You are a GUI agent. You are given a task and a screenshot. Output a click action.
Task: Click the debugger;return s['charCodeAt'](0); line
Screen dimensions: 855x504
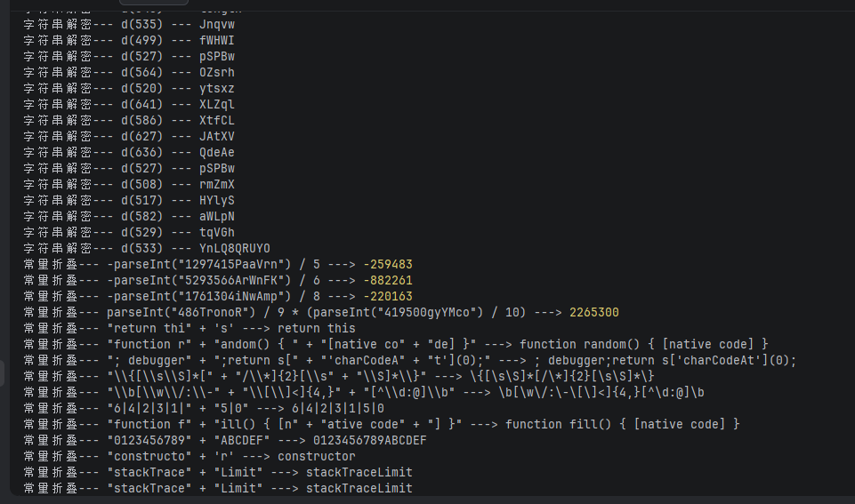410,360
